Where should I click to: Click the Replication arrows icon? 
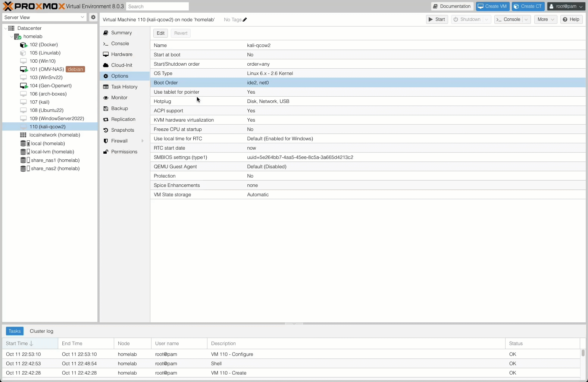(106, 119)
